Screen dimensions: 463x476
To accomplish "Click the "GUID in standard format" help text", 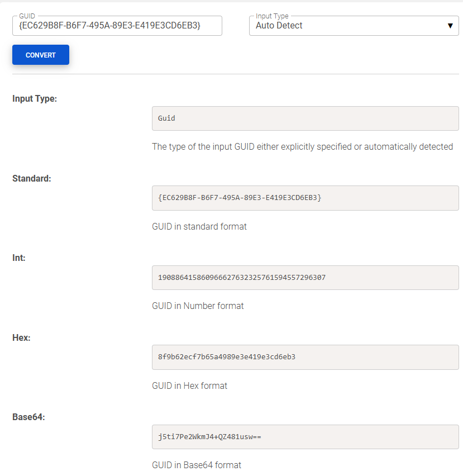I will (199, 227).
